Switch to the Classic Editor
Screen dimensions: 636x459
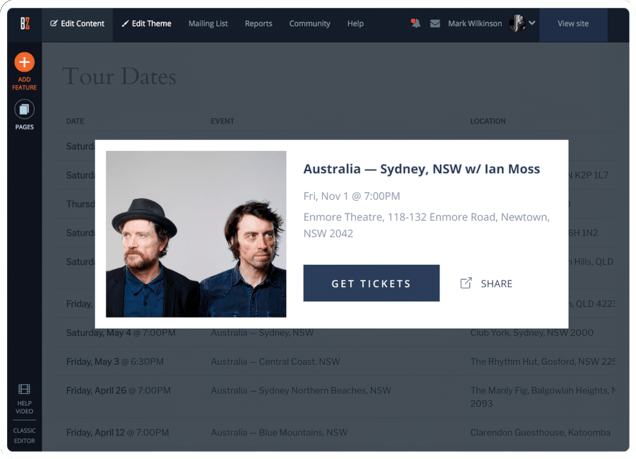coord(24,434)
